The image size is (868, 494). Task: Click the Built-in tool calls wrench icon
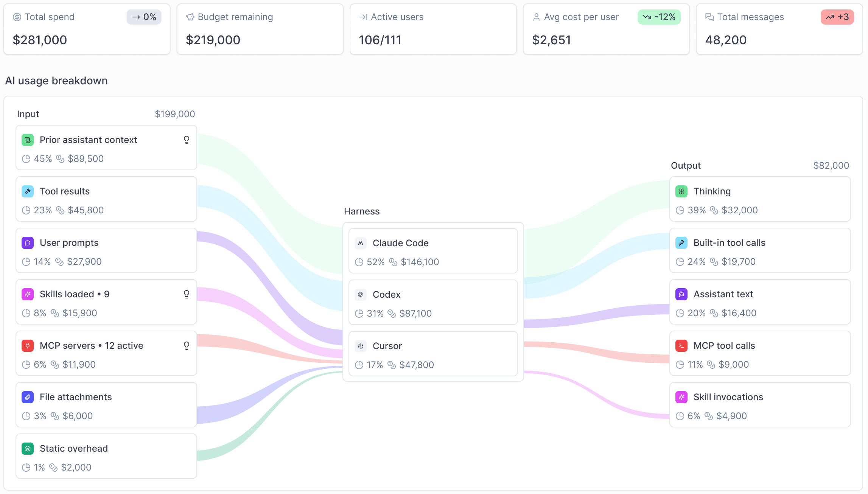(681, 243)
